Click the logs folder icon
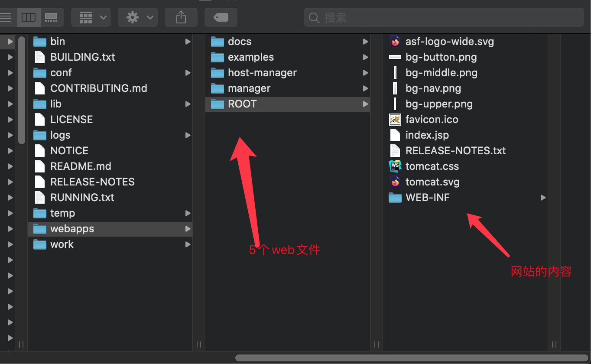Image resolution: width=591 pixels, height=364 pixels. [40, 135]
